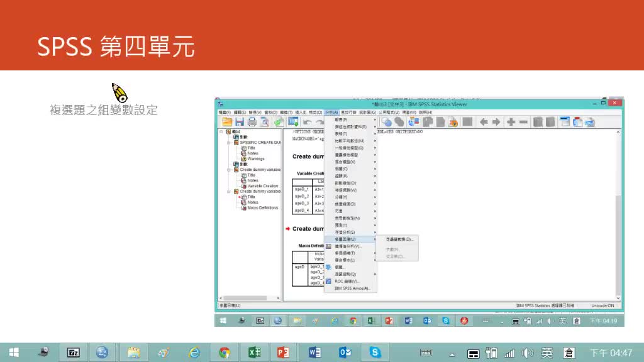Viewport: 644px width, 362px height.
Task: Choose 迴歸(R) from the Analyze menu
Action: pyautogui.click(x=350, y=176)
